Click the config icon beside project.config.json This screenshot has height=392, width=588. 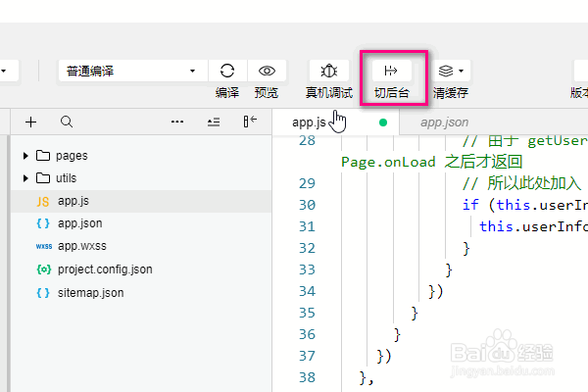click(x=43, y=269)
